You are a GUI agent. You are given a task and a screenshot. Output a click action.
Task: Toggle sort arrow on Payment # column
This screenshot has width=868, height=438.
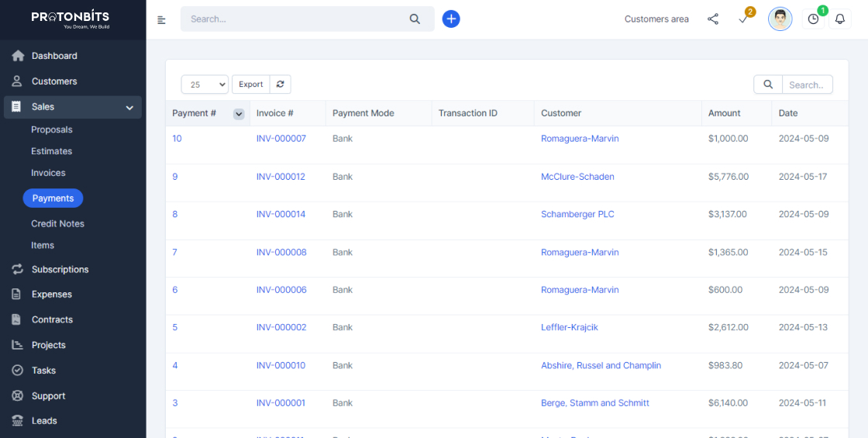239,114
